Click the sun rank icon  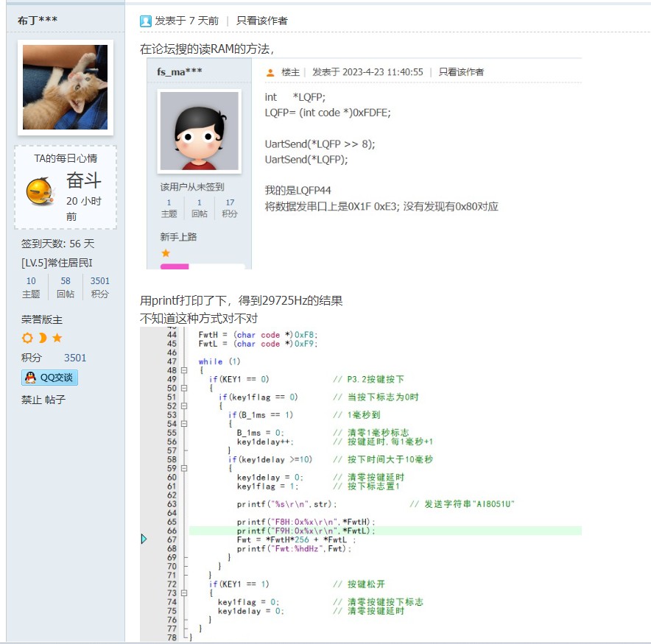pyautogui.click(x=27, y=338)
